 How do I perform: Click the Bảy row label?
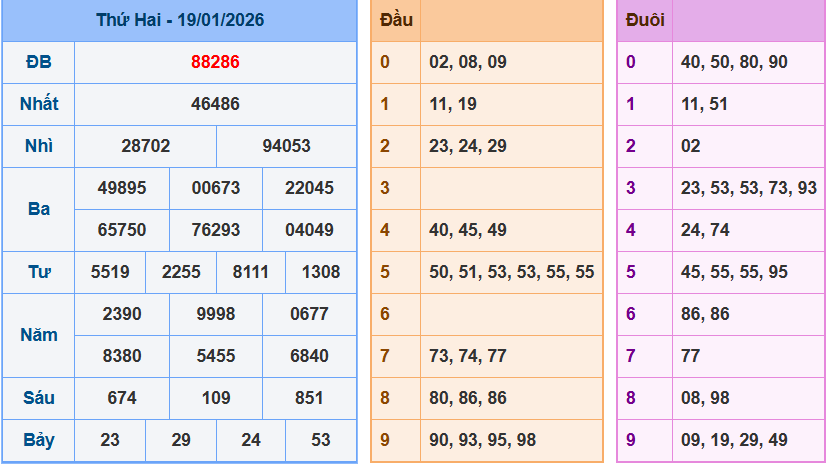click(39, 440)
